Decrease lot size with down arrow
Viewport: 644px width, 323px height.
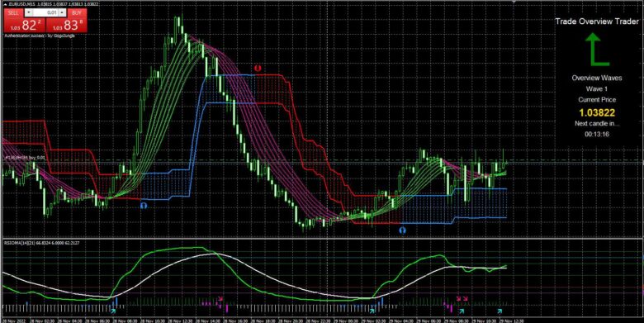click(28, 12)
